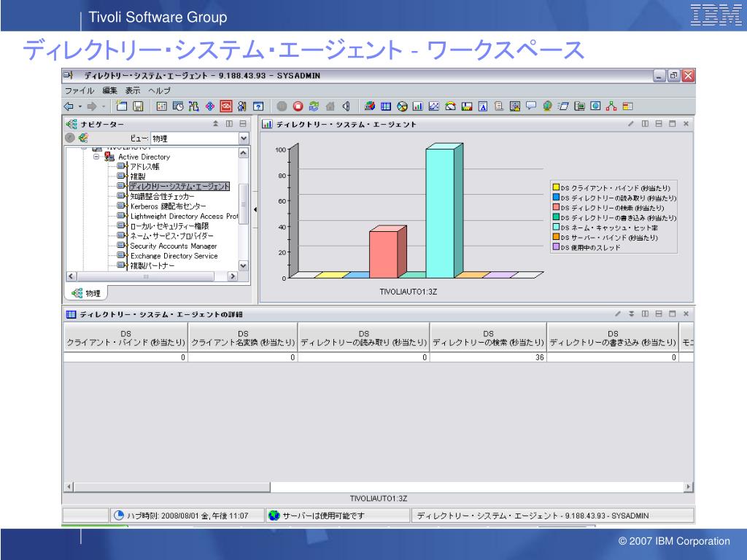Open workspace Properties toolbar icon
The width and height of the screenshot is (747, 560).
[161, 106]
